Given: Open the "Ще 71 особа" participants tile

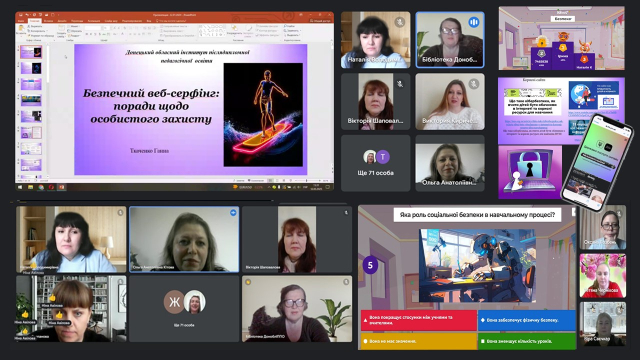Looking at the screenshot, I should (x=376, y=163).
